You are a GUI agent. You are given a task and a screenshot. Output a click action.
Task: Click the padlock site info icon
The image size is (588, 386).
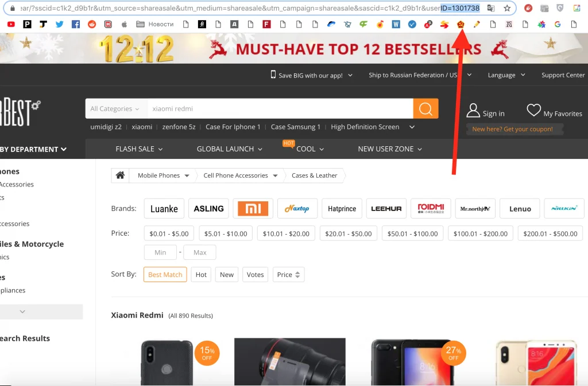click(13, 8)
